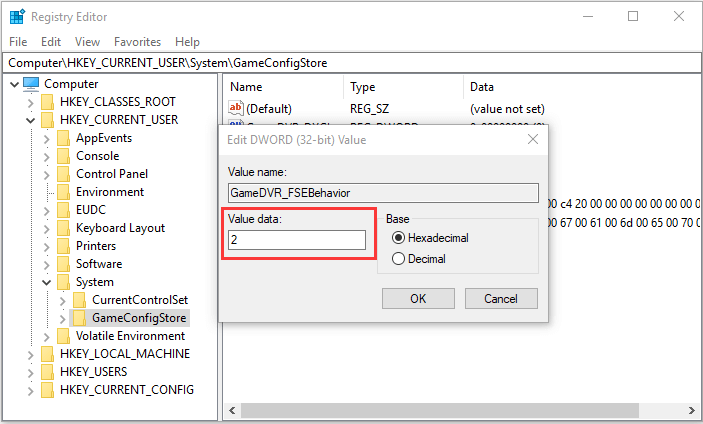Open the Edit menu
Image resolution: width=703 pixels, height=424 pixels.
tap(51, 42)
